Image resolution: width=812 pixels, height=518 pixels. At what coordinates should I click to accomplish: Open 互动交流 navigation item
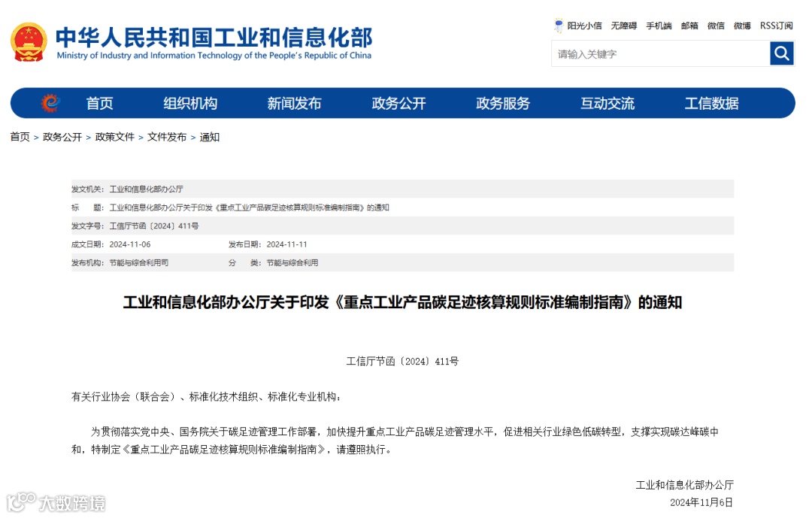point(607,104)
